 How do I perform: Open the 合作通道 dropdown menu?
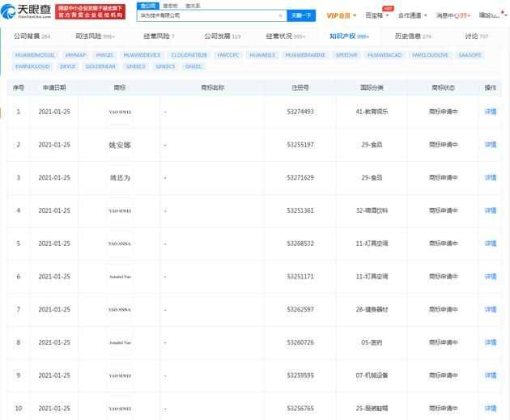[412, 15]
